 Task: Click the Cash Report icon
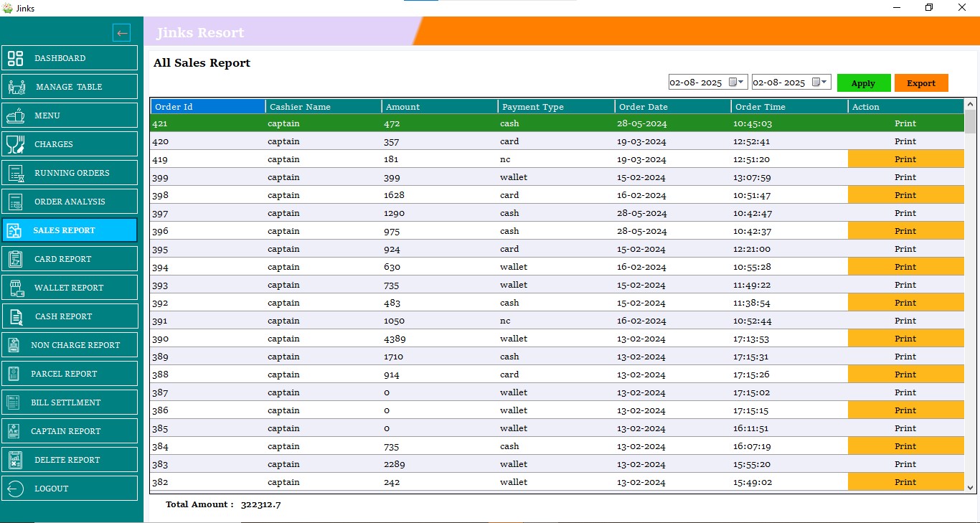[x=15, y=316]
